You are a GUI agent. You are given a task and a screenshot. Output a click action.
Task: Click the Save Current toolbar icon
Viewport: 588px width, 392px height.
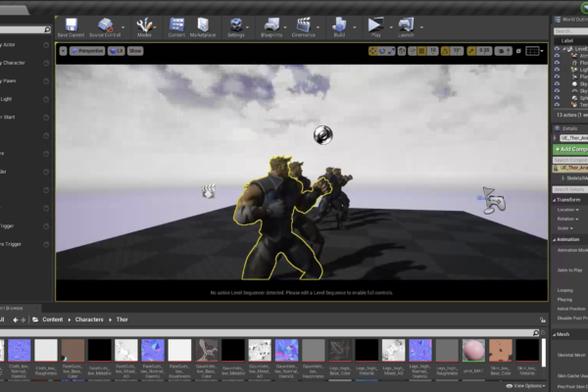tap(71, 24)
